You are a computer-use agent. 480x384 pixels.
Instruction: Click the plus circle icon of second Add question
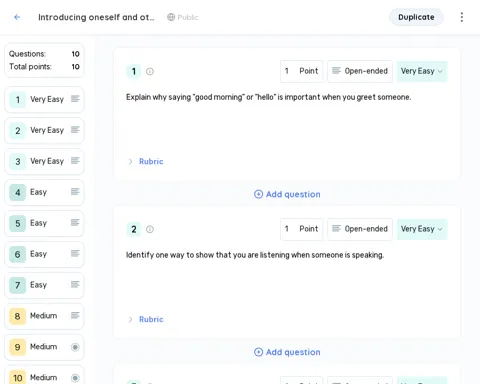point(258,352)
